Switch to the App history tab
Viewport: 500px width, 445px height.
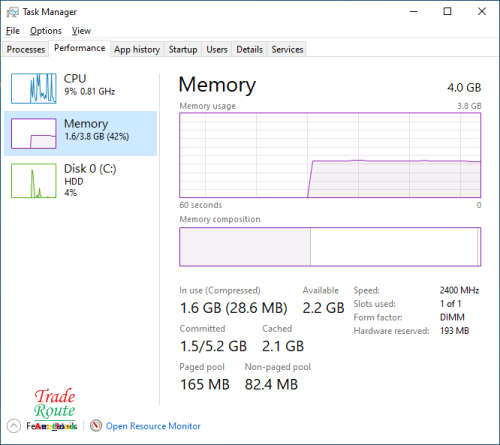137,49
